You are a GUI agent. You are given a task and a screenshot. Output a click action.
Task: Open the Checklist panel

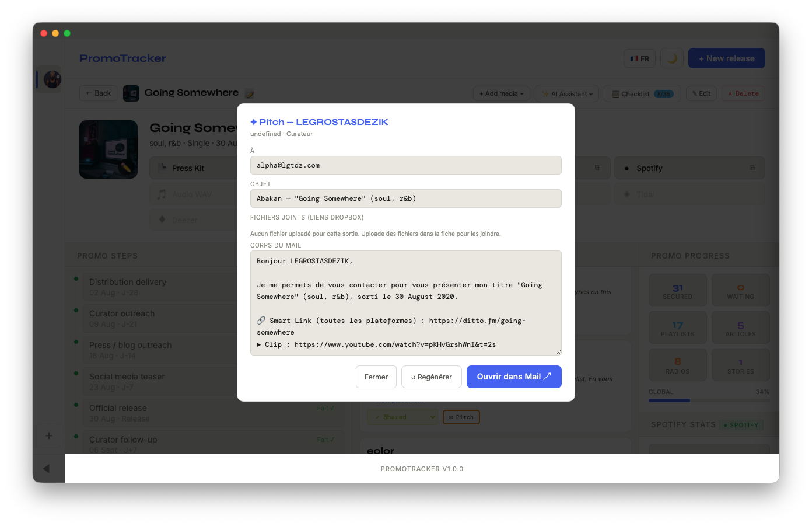point(642,94)
